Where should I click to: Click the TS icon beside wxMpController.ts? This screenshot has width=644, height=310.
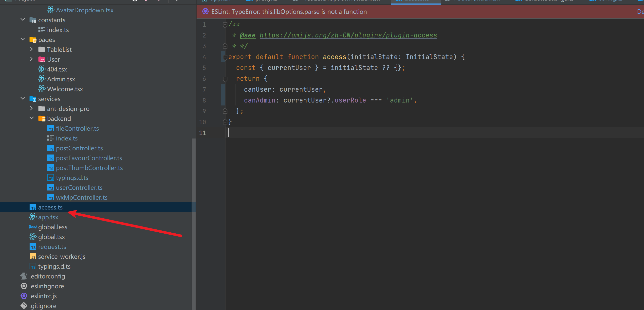tap(51, 198)
